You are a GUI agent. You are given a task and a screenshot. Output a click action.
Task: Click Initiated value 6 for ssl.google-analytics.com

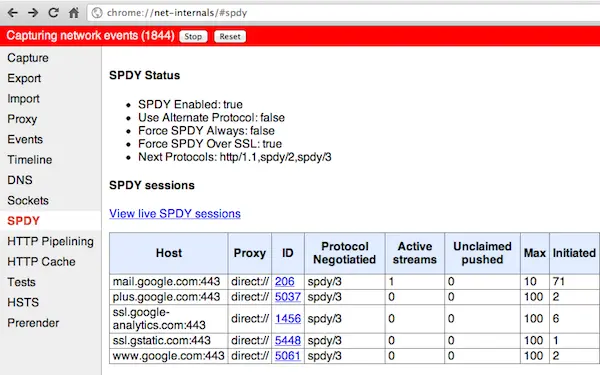pyautogui.click(x=556, y=318)
